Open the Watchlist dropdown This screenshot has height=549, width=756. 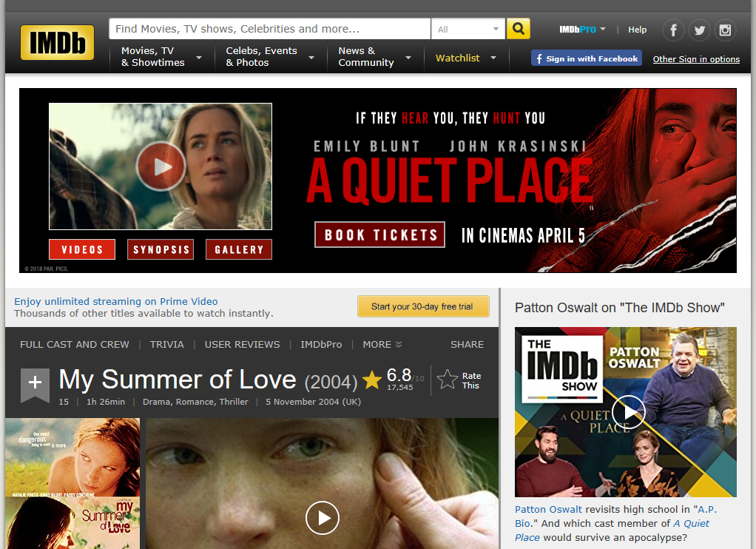click(466, 58)
